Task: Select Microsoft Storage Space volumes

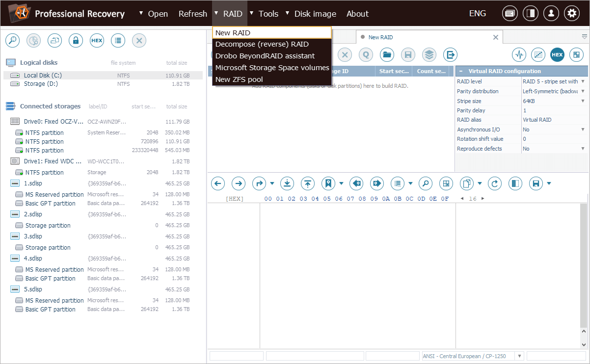Action: coord(272,68)
